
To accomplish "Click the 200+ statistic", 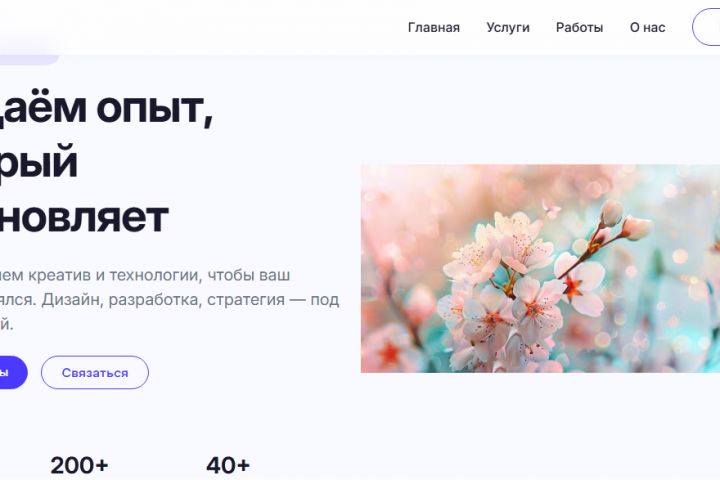I will point(79,465).
